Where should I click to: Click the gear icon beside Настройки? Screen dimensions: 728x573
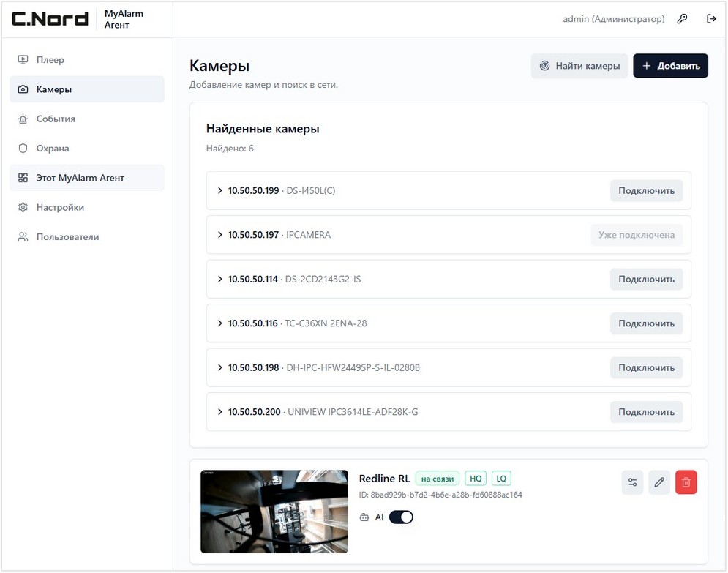[x=23, y=207]
